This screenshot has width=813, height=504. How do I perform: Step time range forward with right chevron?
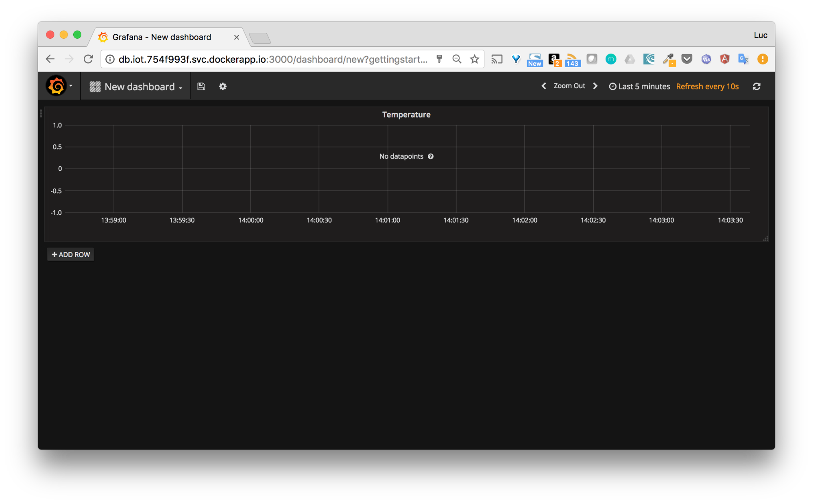coord(595,86)
